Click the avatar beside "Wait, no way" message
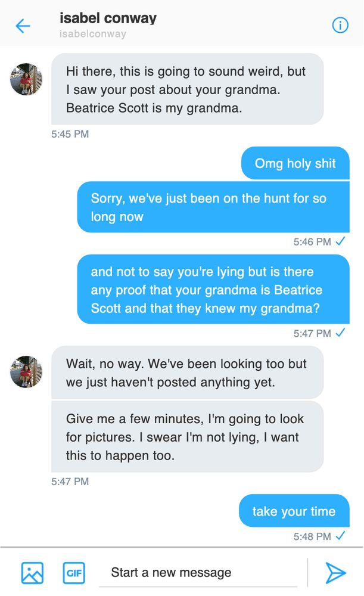Image resolution: width=364 pixels, height=596 pixels. tap(26, 372)
